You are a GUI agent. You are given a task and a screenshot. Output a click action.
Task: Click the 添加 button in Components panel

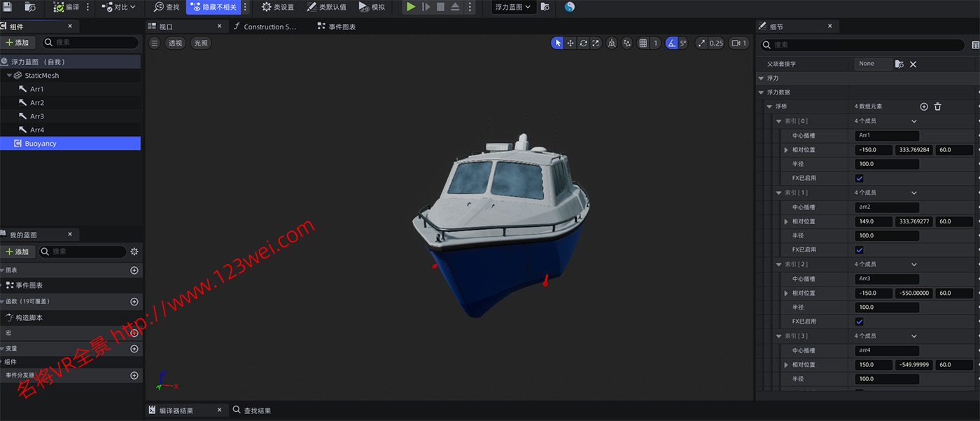click(17, 43)
